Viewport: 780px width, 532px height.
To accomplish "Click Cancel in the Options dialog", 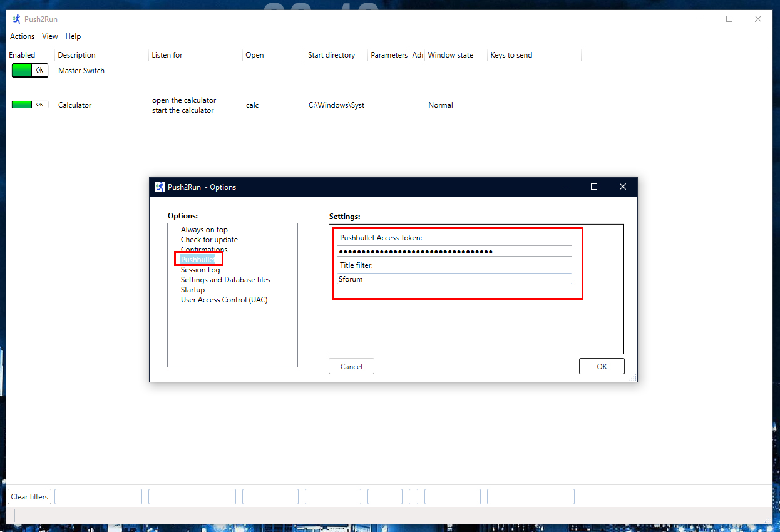I will pos(351,366).
